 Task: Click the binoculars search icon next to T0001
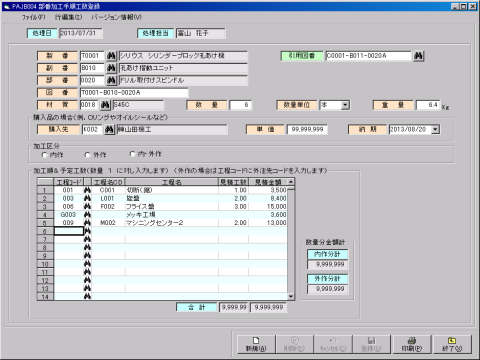[111, 56]
